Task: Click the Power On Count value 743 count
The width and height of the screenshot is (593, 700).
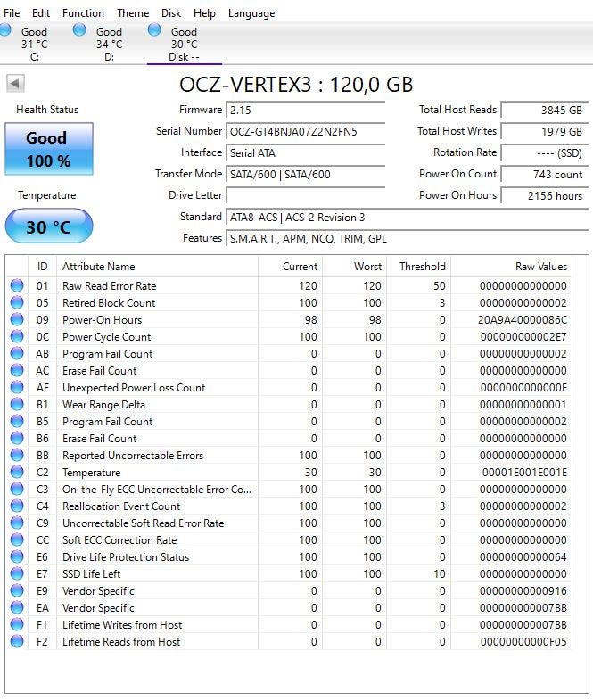Action: coord(544,175)
